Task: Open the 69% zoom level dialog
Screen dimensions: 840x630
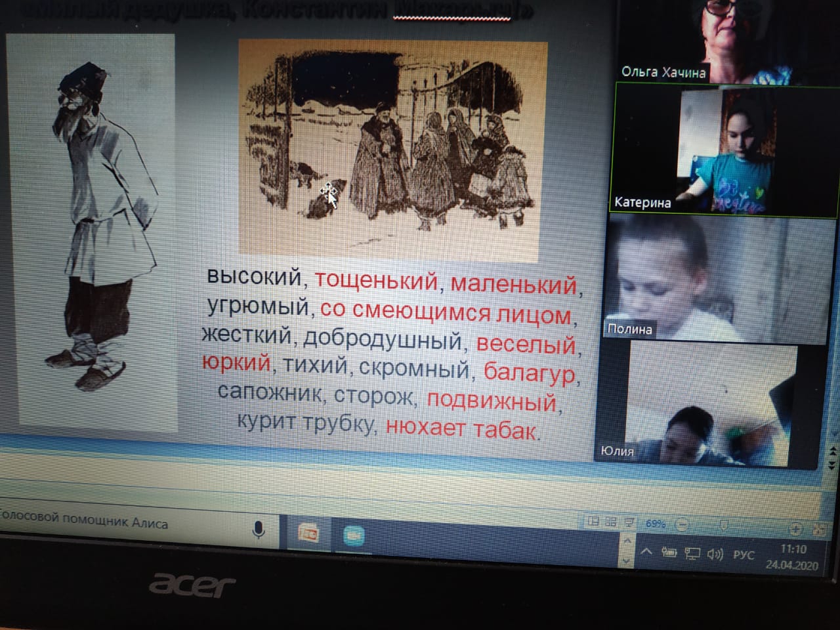Action: click(x=656, y=523)
